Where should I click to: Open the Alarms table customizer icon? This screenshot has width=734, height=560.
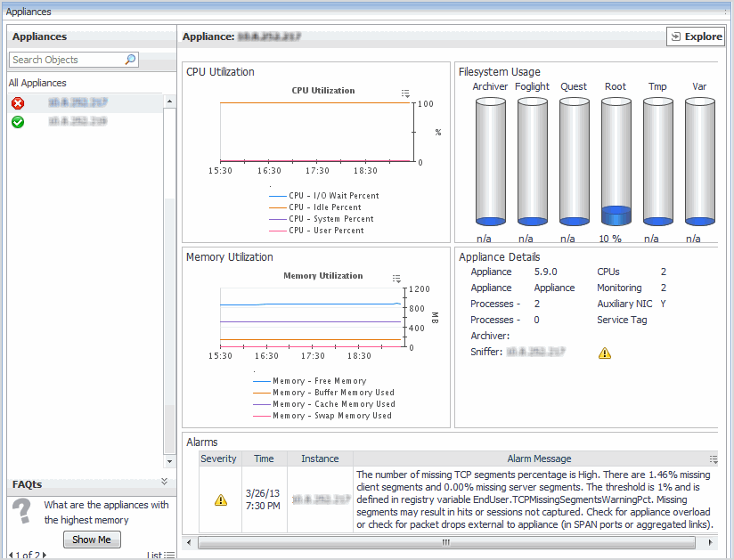pyautogui.click(x=713, y=459)
